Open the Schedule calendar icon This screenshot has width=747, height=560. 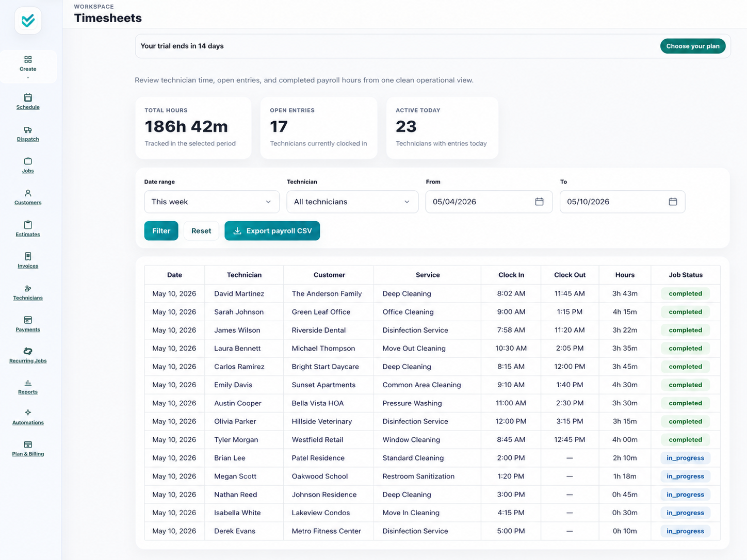[28, 97]
